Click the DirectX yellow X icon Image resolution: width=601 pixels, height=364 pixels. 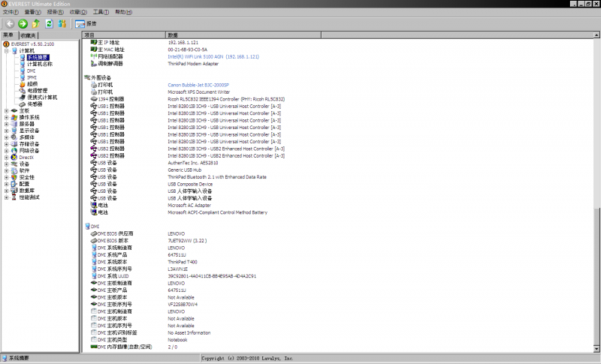click(x=14, y=158)
